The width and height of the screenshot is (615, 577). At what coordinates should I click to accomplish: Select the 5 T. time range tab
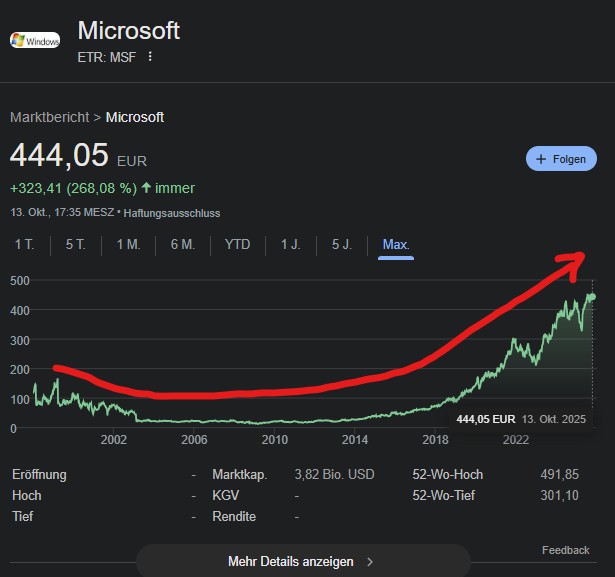click(x=76, y=244)
